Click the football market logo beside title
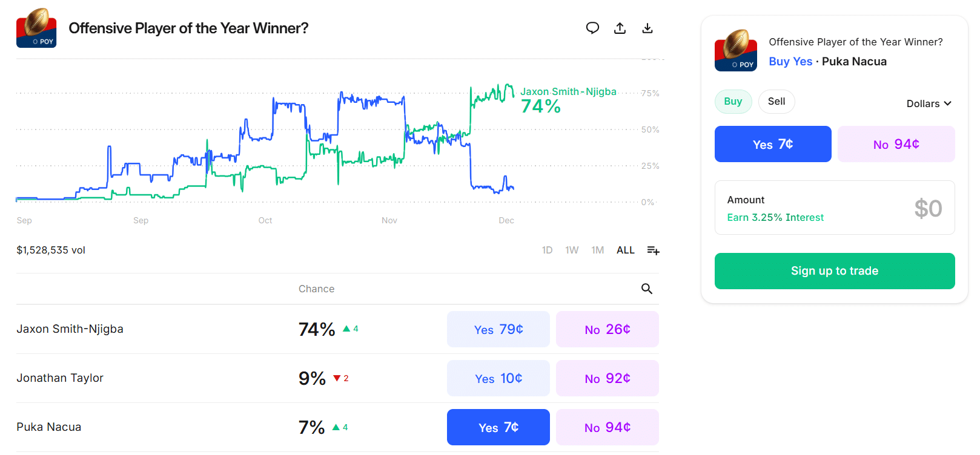Screen dimensions: 980x455 click(36, 28)
